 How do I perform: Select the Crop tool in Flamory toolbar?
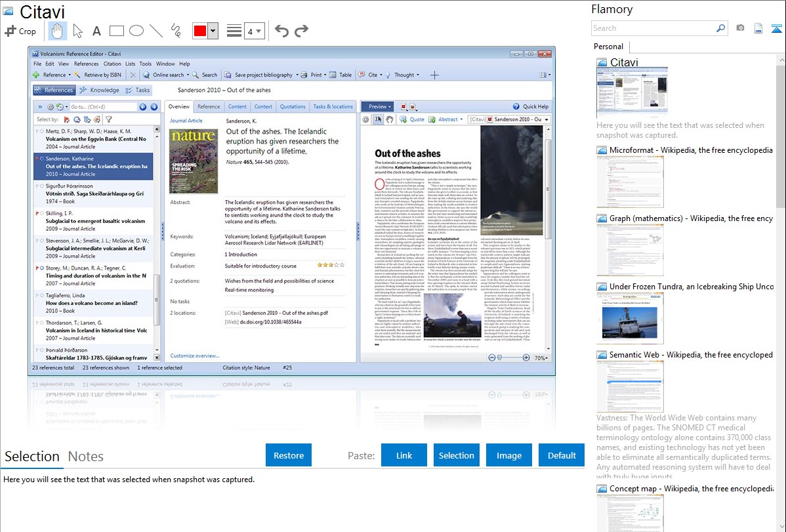pos(20,31)
